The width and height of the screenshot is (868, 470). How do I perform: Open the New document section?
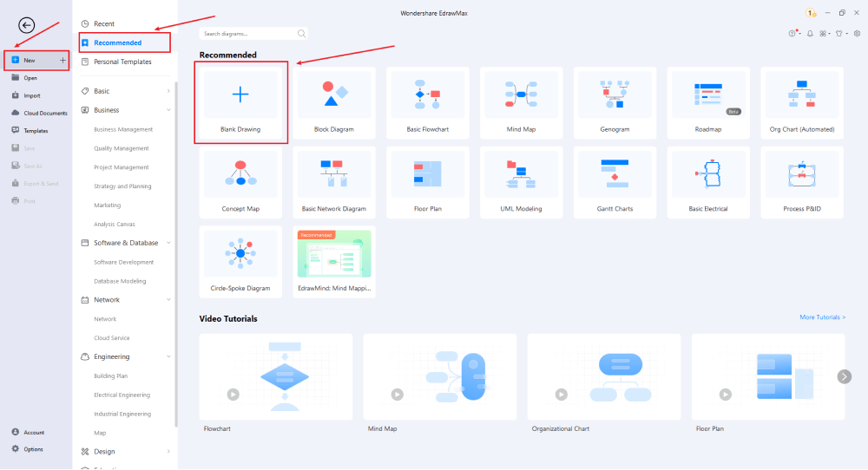[36, 61]
